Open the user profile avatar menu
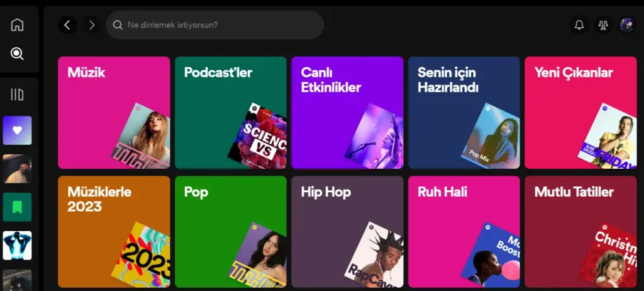The width and height of the screenshot is (644, 291). pyautogui.click(x=626, y=25)
